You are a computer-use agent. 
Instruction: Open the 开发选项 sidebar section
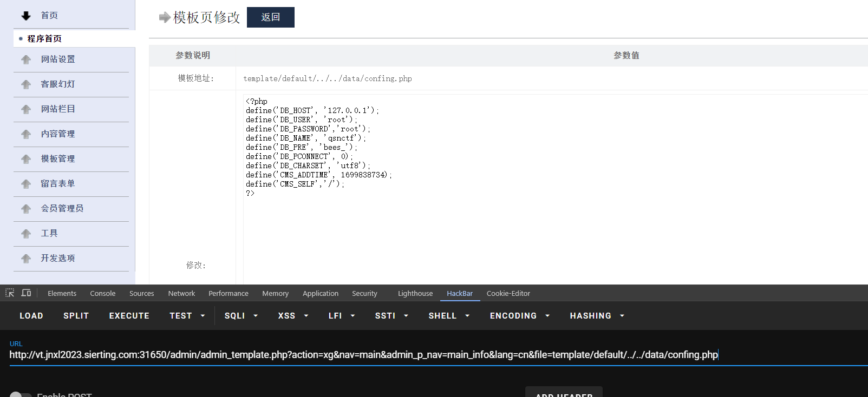coord(58,259)
